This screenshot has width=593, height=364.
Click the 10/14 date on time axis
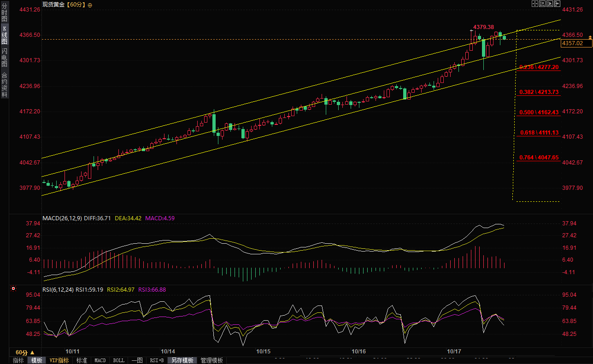click(x=168, y=352)
